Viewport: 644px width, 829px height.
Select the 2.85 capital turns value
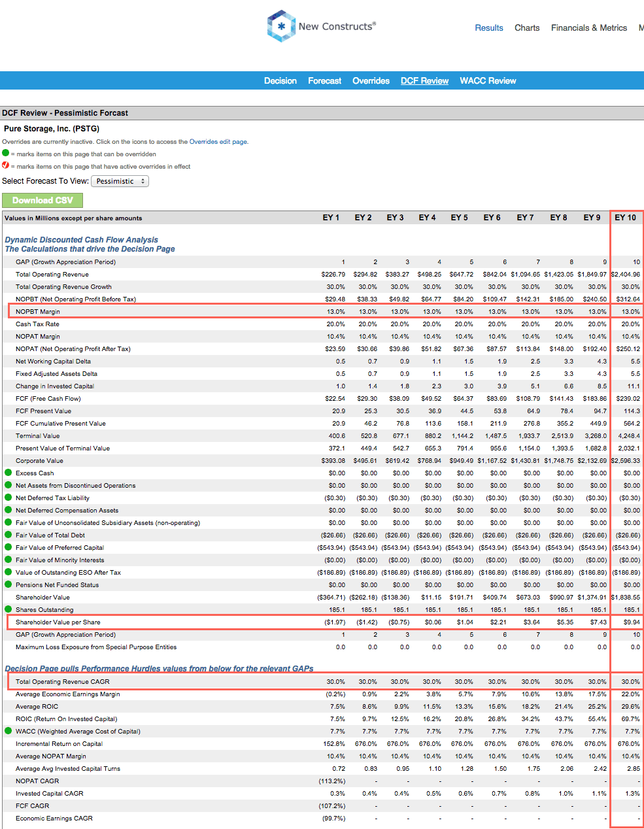(634, 769)
